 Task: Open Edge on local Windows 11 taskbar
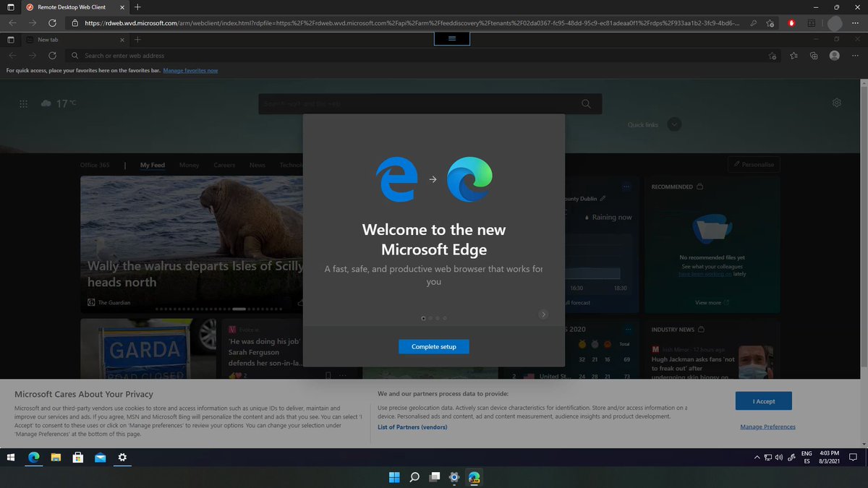click(474, 477)
